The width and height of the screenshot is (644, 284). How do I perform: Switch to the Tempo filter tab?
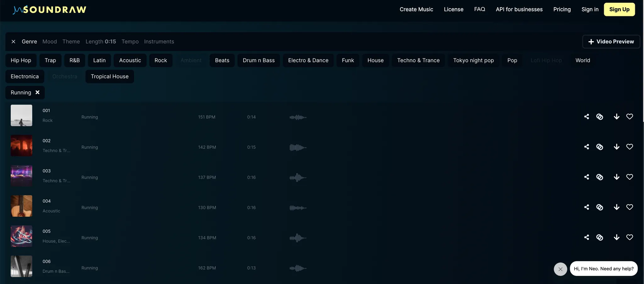tap(130, 41)
